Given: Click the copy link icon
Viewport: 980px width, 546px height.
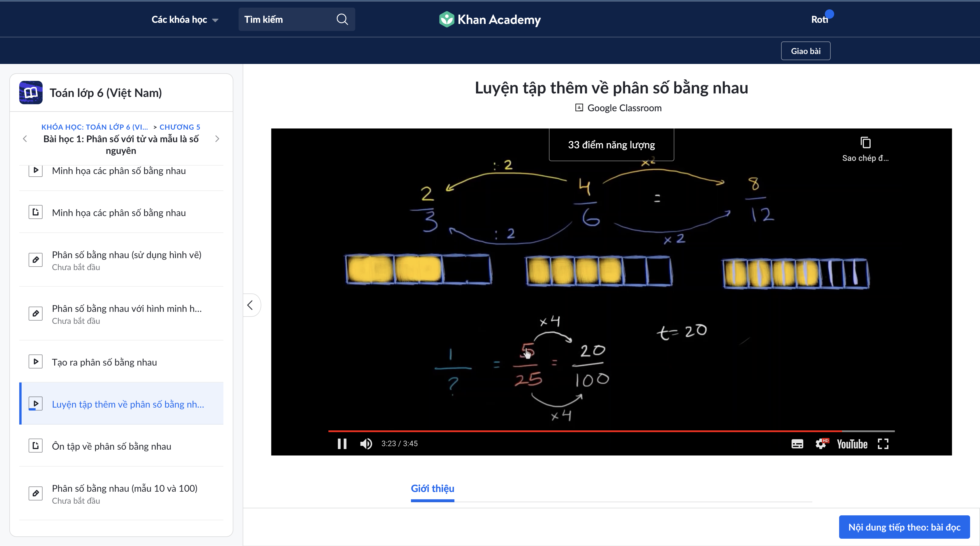Looking at the screenshot, I should (x=865, y=143).
